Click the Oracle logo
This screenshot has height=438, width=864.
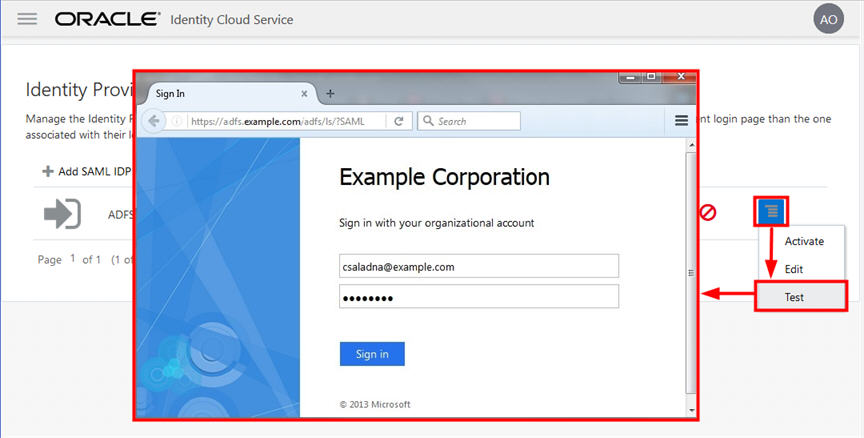tap(107, 19)
